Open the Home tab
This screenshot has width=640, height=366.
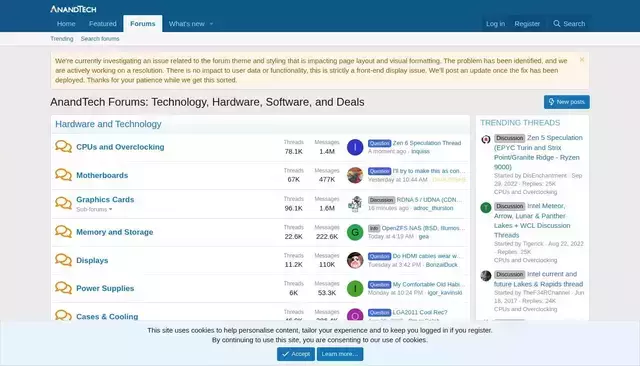(x=66, y=24)
